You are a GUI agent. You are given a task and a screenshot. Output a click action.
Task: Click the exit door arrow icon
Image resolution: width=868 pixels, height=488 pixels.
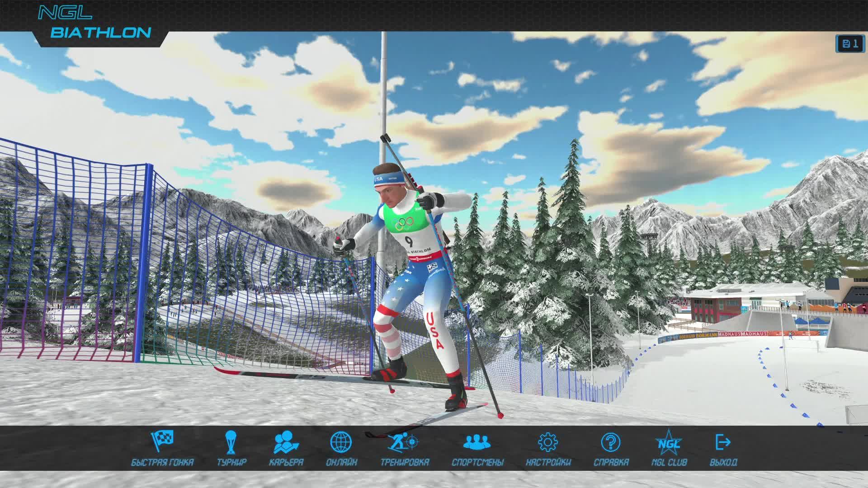point(723,441)
